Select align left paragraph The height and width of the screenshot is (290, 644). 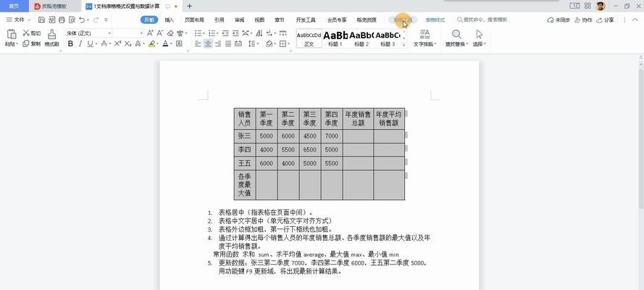coord(198,44)
